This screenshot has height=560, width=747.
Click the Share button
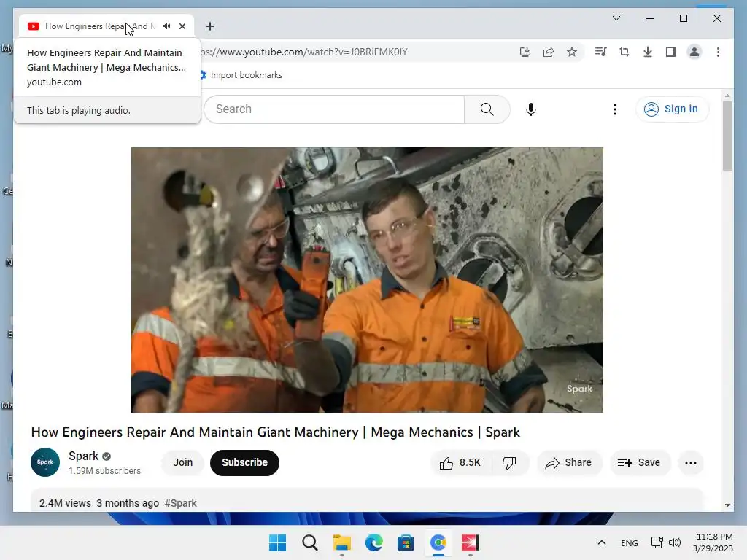click(x=569, y=462)
